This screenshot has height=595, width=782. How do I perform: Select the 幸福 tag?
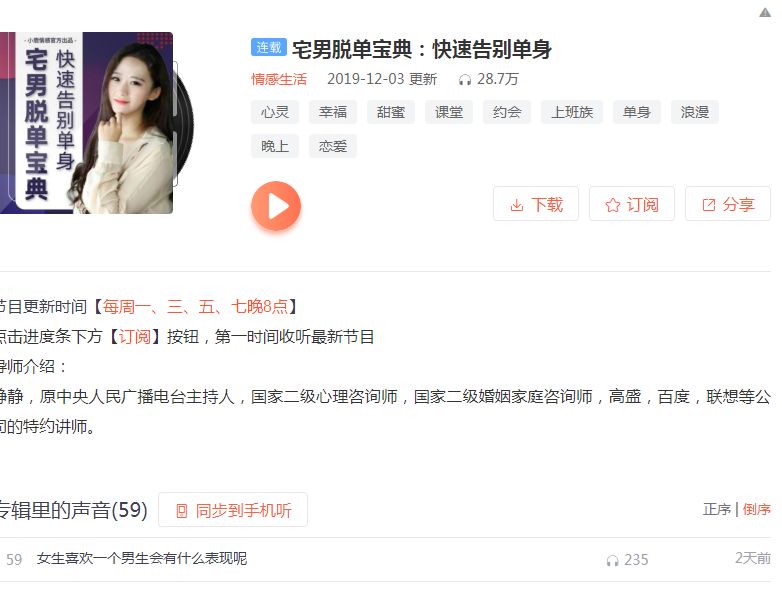[333, 112]
